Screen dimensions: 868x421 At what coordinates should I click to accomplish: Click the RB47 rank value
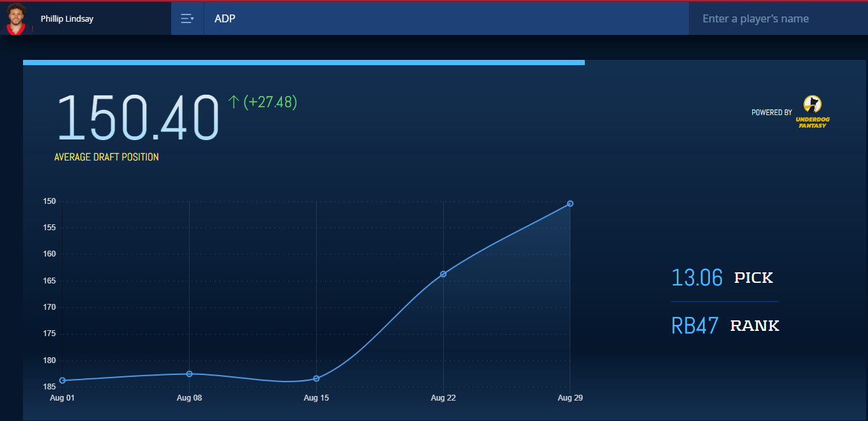[695, 326]
